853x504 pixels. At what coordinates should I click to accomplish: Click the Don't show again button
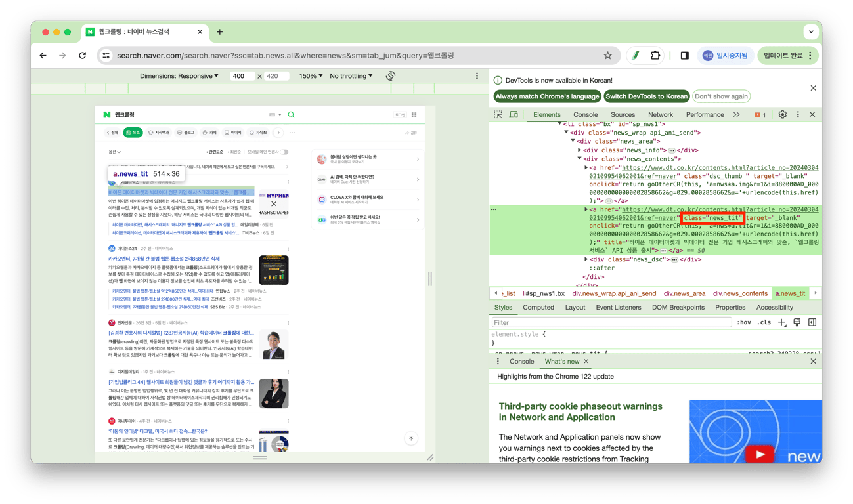pyautogui.click(x=721, y=96)
